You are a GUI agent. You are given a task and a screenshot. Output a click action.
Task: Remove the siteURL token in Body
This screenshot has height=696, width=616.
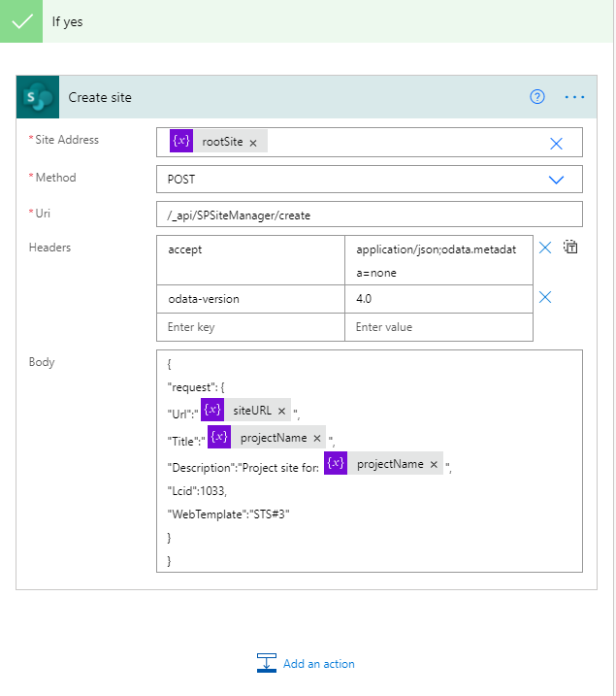point(281,411)
